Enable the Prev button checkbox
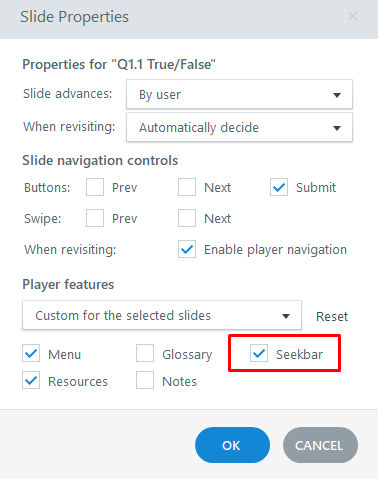 click(x=95, y=187)
